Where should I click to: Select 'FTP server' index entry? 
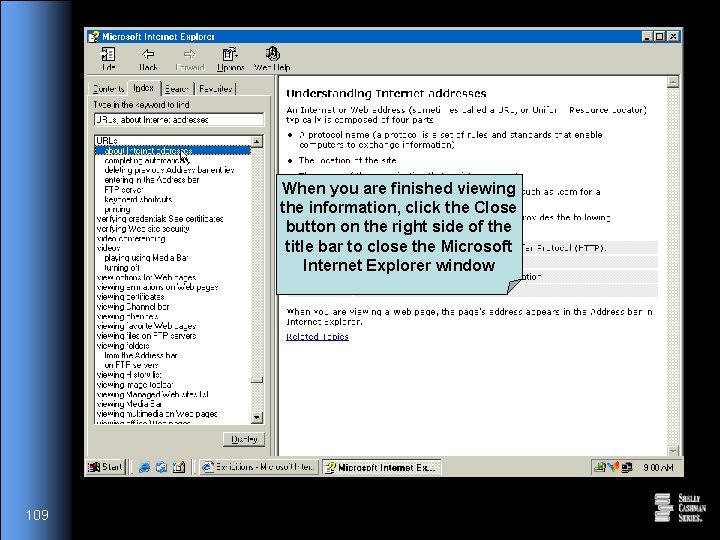[x=124, y=190]
